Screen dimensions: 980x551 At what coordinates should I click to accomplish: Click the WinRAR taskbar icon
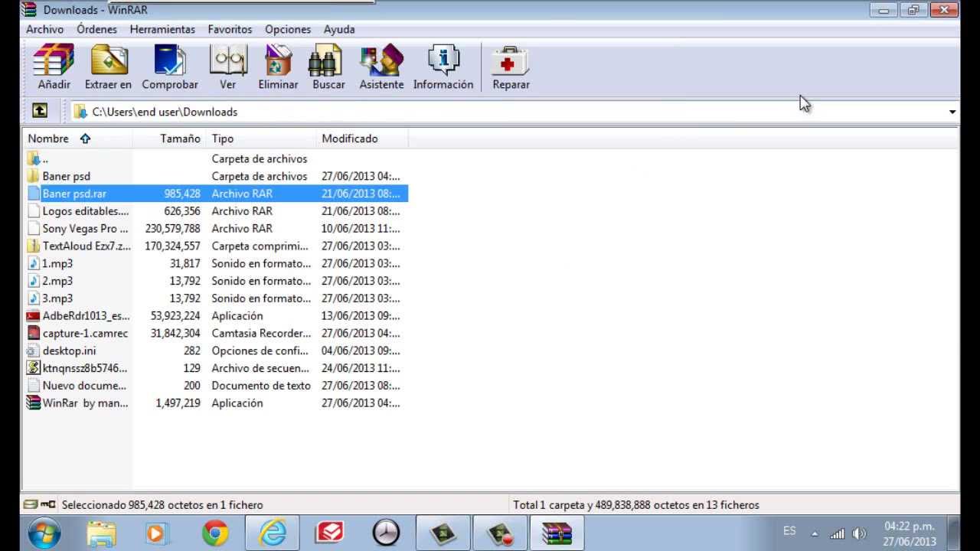[557, 533]
